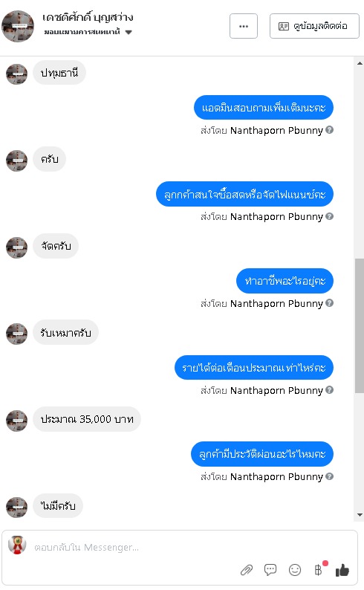Click the ดูข้อมูลติดต่อ contact info button
Image resolution: width=364 pixels, height=590 pixels.
pyautogui.click(x=314, y=26)
